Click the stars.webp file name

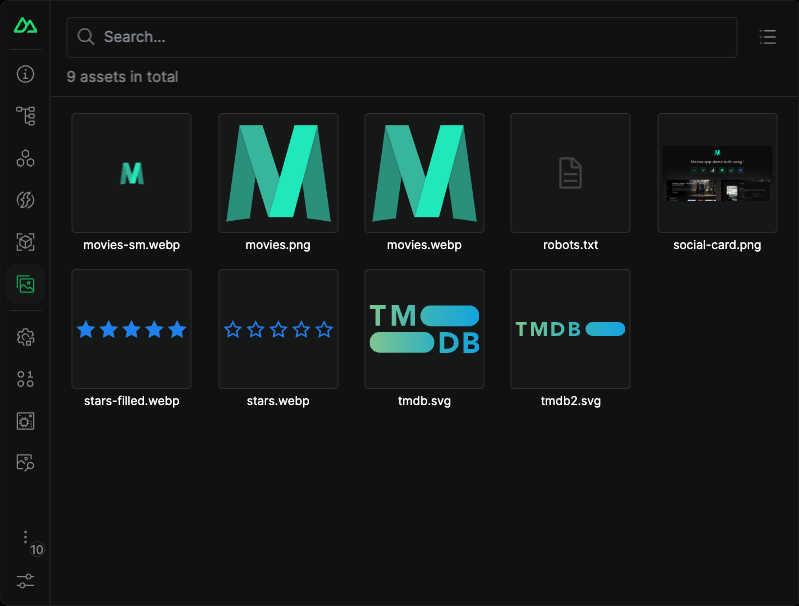(278, 401)
